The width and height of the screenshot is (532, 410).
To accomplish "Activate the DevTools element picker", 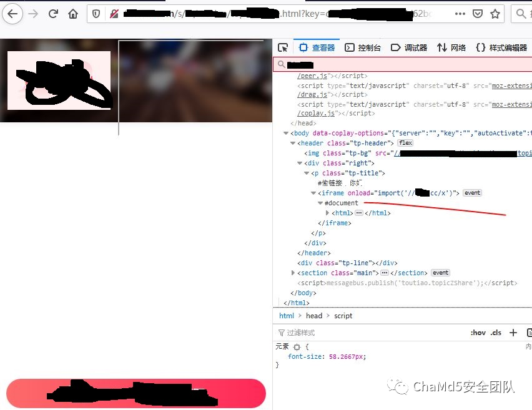I will (283, 48).
